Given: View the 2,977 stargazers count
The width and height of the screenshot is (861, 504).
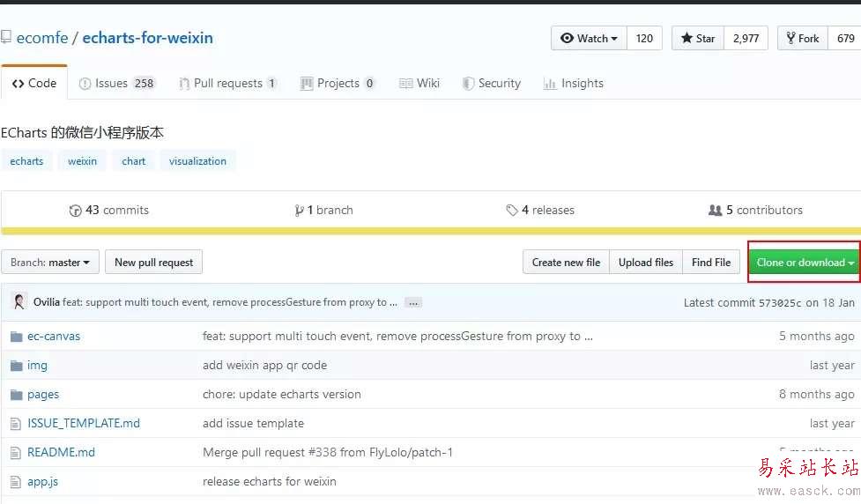Looking at the screenshot, I should point(746,39).
